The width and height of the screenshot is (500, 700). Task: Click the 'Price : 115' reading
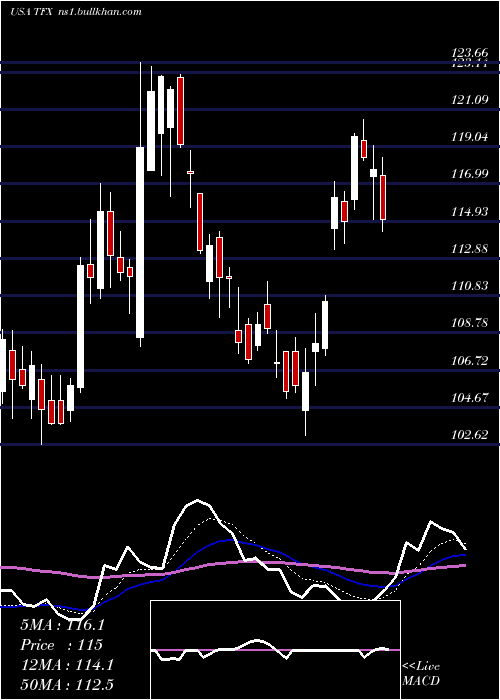tap(62, 645)
